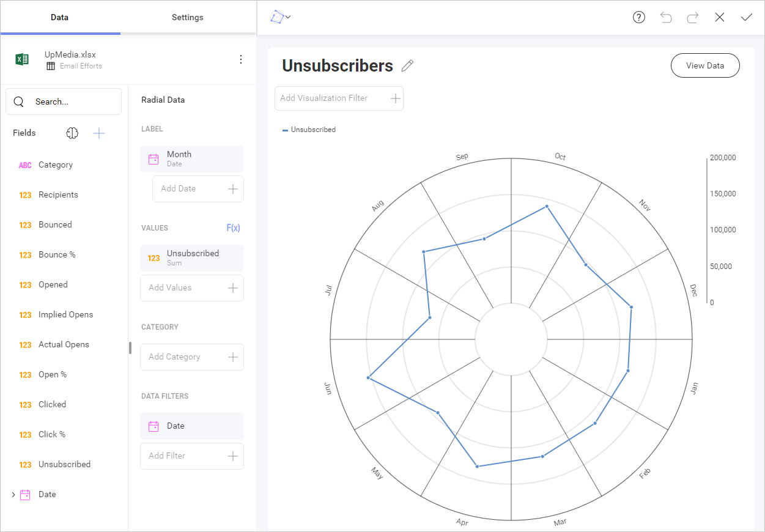765x532 pixels.
Task: Expand the Date field tree
Action: point(13,495)
